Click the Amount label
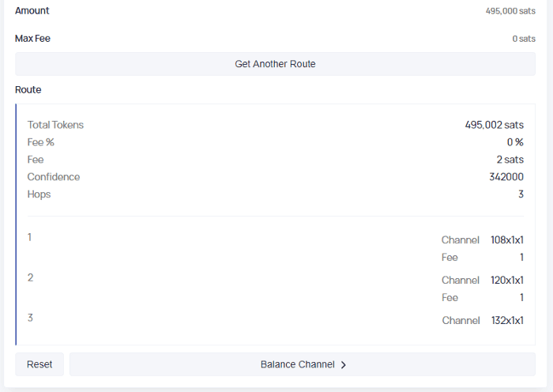The image size is (553, 392). click(32, 10)
